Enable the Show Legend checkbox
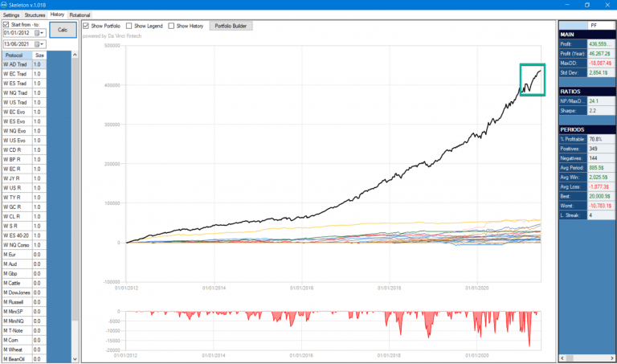 click(130, 26)
